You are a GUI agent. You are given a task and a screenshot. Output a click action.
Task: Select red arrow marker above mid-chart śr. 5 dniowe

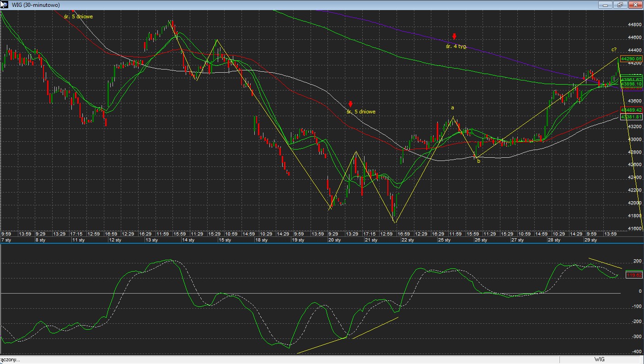[x=350, y=104]
